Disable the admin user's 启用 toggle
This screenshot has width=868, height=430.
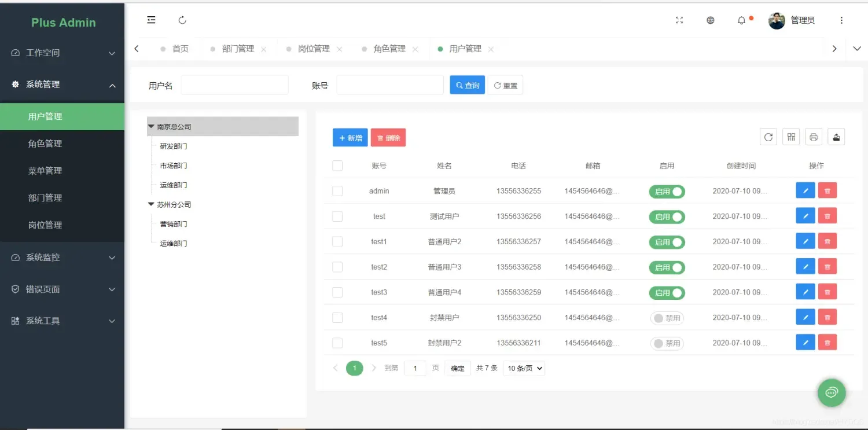click(x=667, y=190)
